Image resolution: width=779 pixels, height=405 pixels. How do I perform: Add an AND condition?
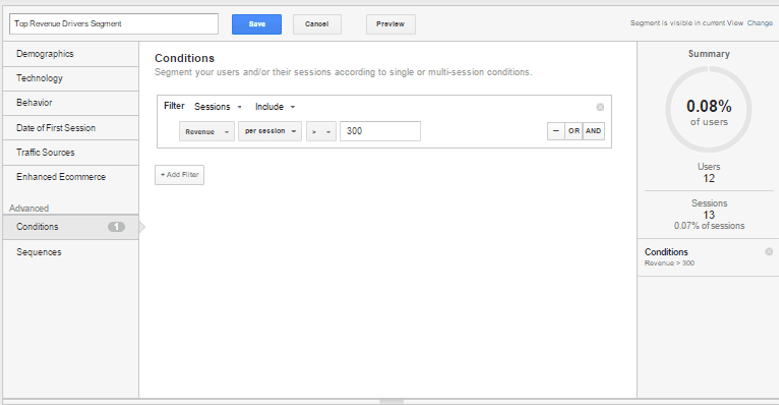click(594, 131)
